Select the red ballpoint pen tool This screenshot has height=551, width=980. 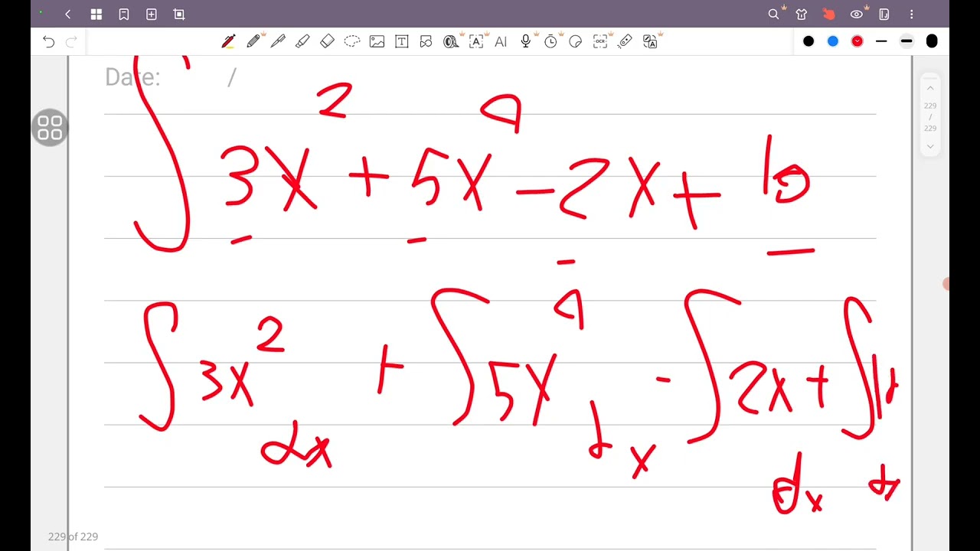228,41
